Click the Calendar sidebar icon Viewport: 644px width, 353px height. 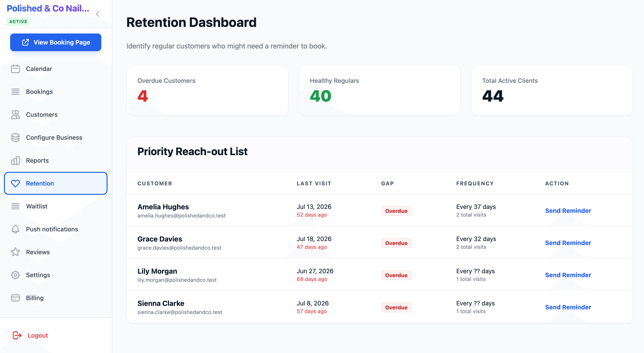click(x=15, y=69)
